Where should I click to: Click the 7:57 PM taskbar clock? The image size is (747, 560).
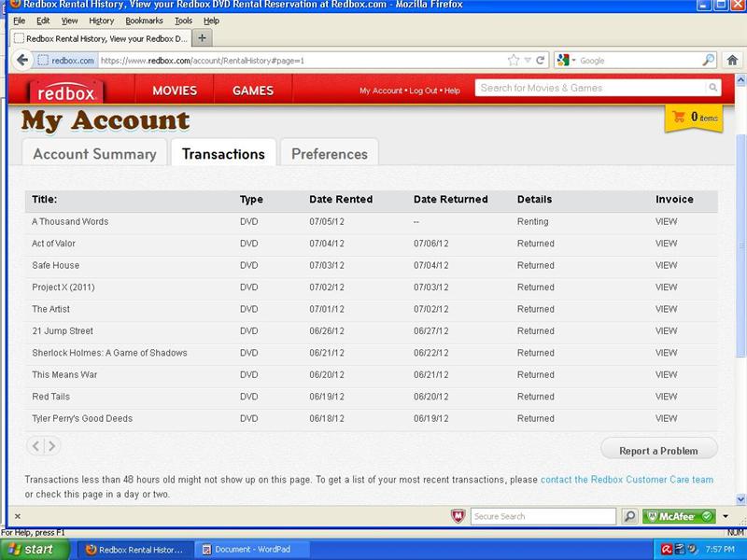720,550
